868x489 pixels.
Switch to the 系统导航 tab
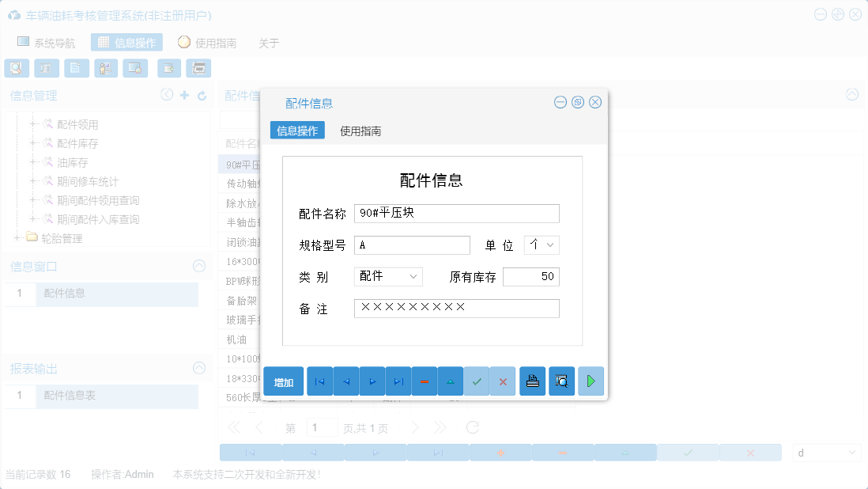47,42
